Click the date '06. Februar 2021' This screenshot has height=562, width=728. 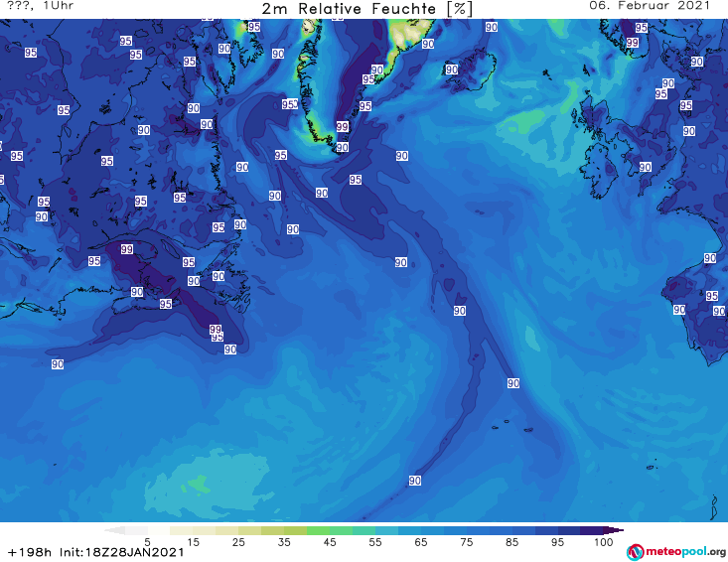tap(650, 6)
